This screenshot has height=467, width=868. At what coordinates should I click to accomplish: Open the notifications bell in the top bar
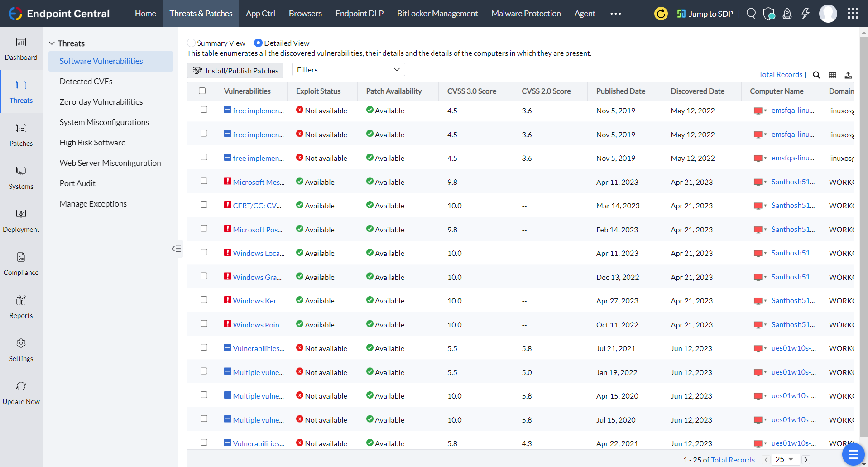[x=787, y=13]
